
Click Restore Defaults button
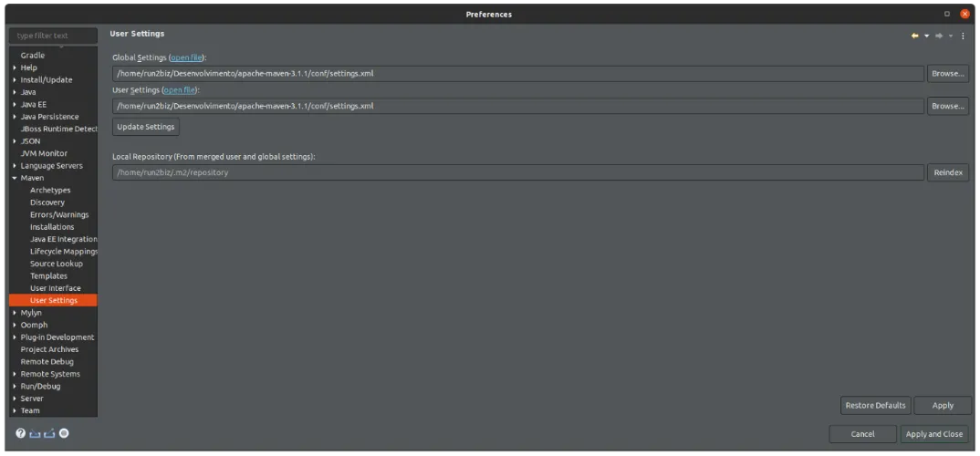pyautogui.click(x=875, y=406)
